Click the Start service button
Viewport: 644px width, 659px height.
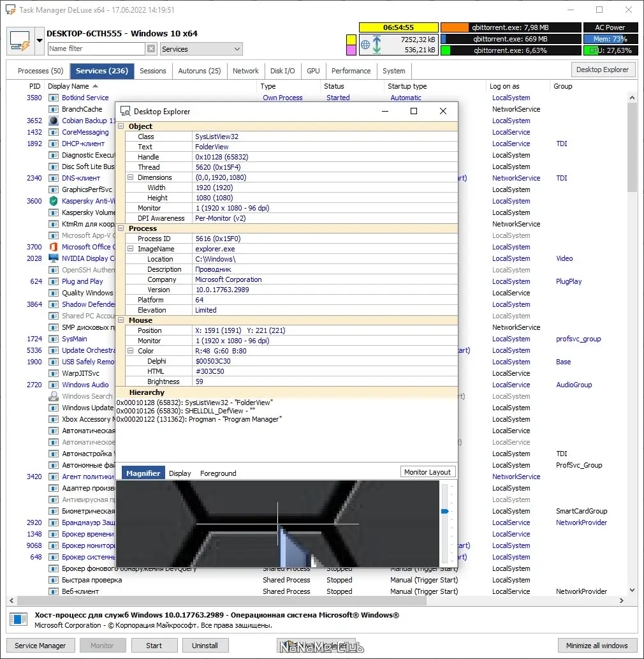(x=154, y=646)
